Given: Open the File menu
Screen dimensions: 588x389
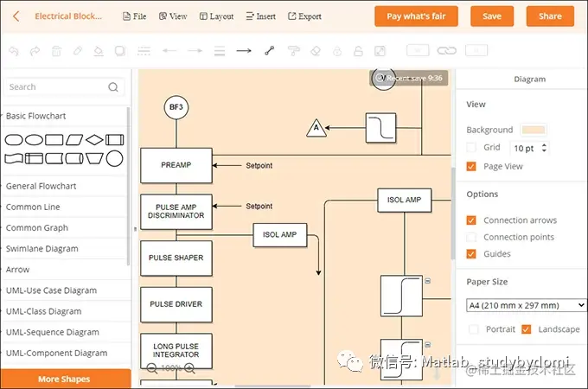Looking at the screenshot, I should click(x=135, y=16).
